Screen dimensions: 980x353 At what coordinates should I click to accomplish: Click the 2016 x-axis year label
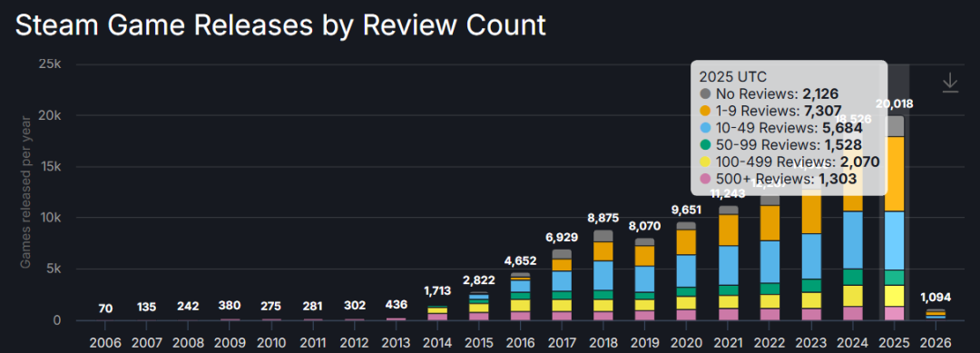[521, 342]
